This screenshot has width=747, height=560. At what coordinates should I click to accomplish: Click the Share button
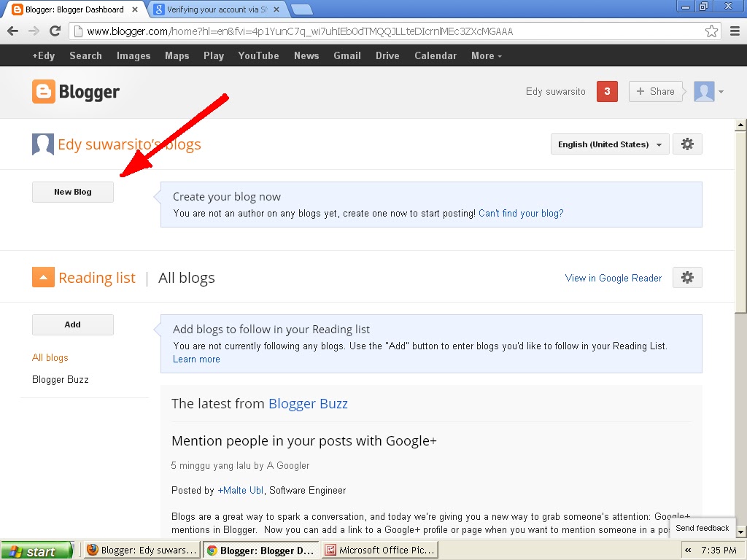click(656, 91)
